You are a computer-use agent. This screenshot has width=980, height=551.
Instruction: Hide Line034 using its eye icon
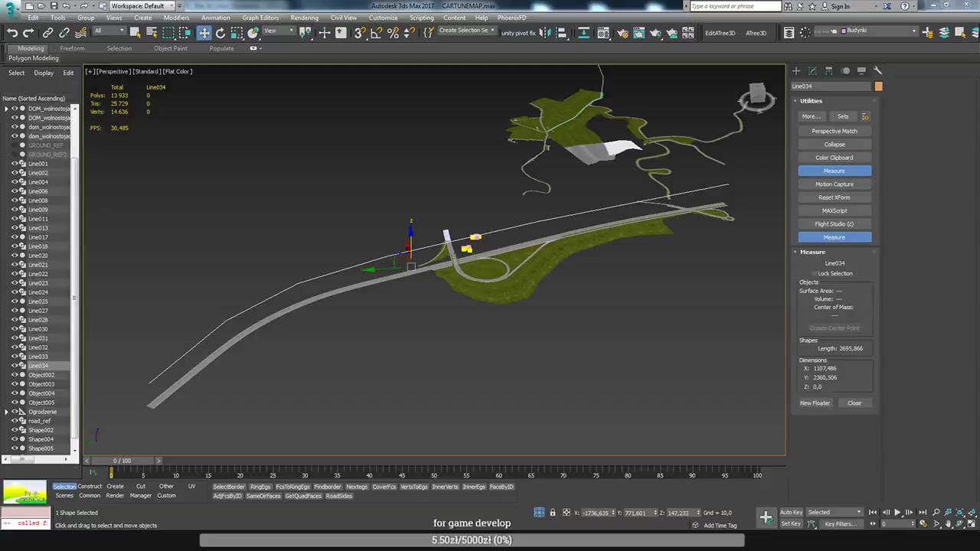pyautogui.click(x=14, y=366)
